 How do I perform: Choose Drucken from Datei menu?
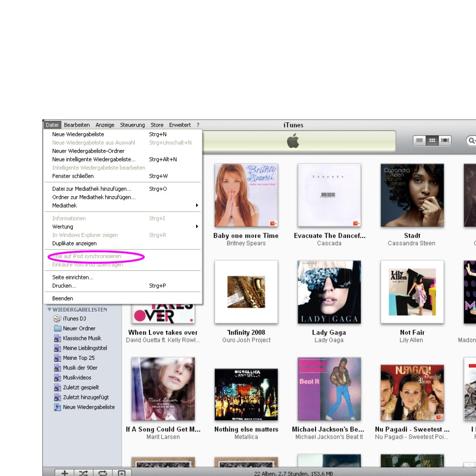(x=123, y=286)
